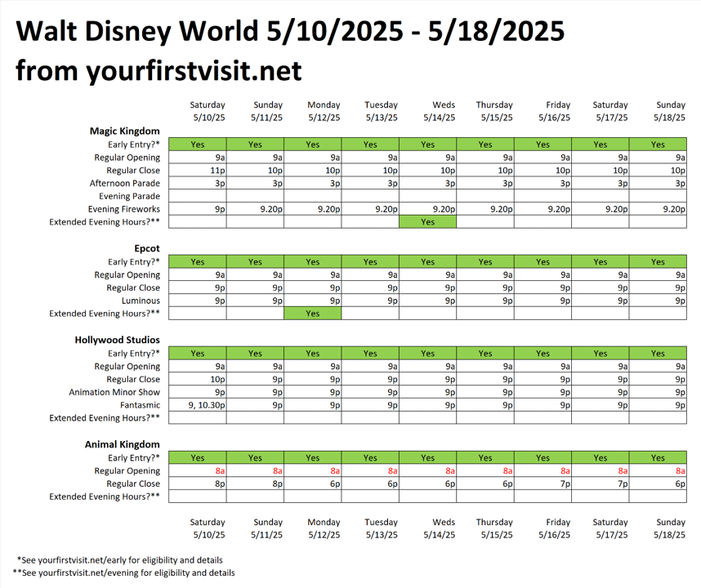Screen dimensions: 701x588
Task: Click Magic Kingdom Early Entry 'Yes' on Saturday 5/10
Action: [198, 145]
